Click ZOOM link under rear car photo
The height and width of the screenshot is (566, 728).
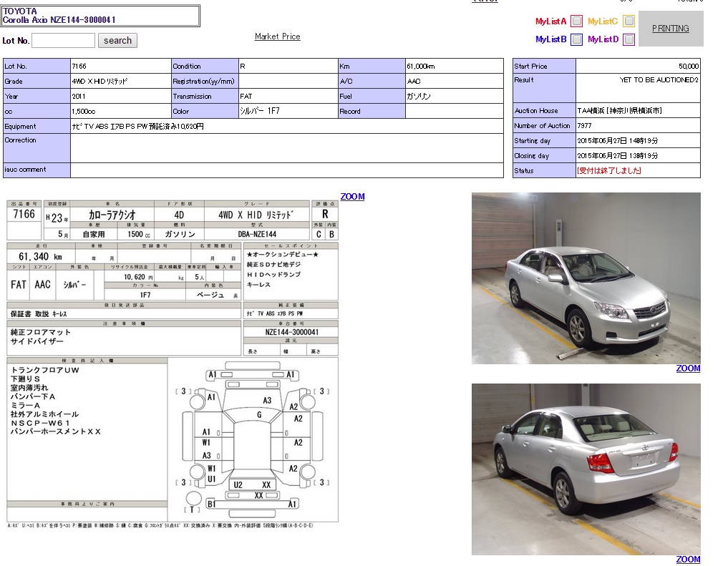(688, 560)
